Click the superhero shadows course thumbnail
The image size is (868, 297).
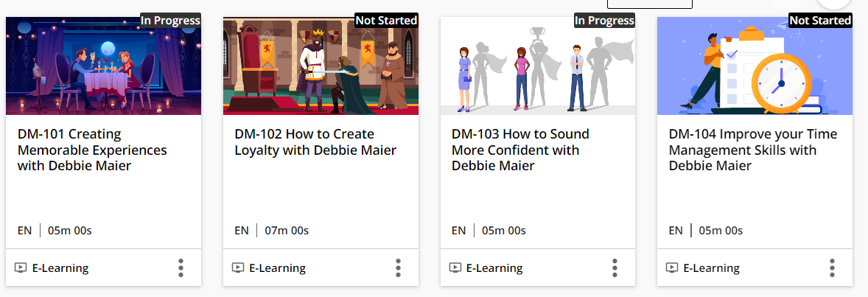coord(537,66)
